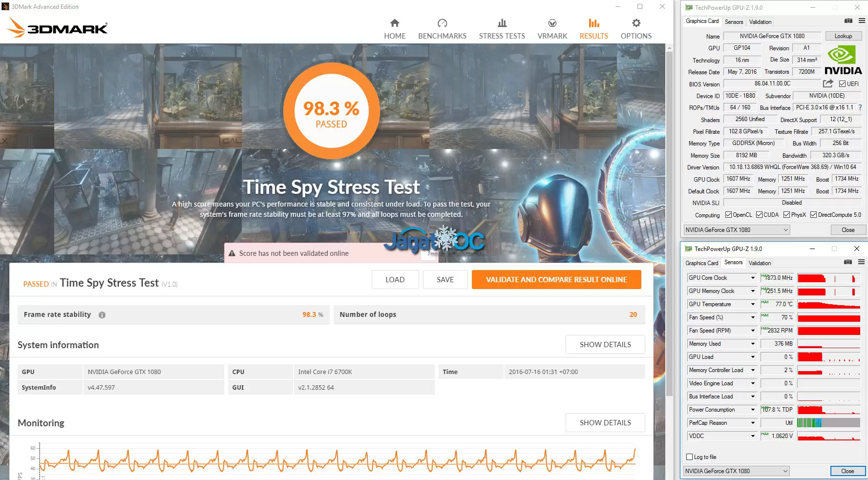This screenshot has height=480, width=868.
Task: Click upper GPU-Z title bar app icon
Action: point(689,7)
